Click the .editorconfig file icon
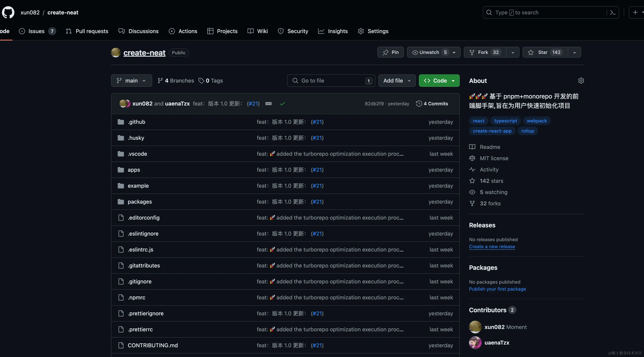Viewport: 644px width, 357px height. 121,217
